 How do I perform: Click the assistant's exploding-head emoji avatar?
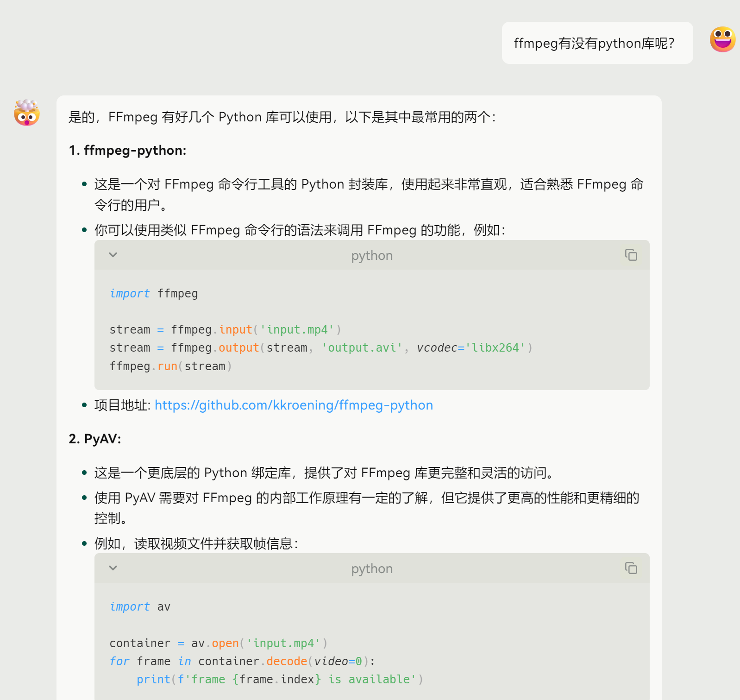[27, 113]
